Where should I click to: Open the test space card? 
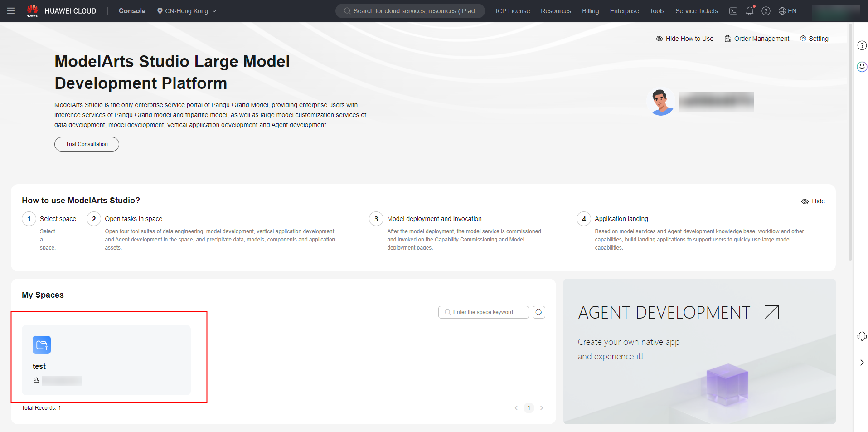coord(106,360)
